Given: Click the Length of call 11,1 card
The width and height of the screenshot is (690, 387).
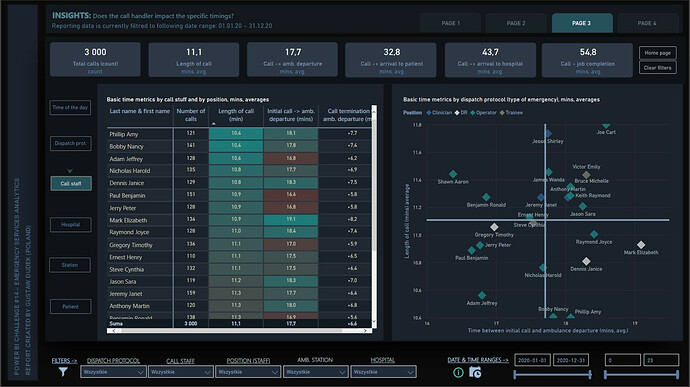Looking at the screenshot, I should pyautogui.click(x=194, y=59).
